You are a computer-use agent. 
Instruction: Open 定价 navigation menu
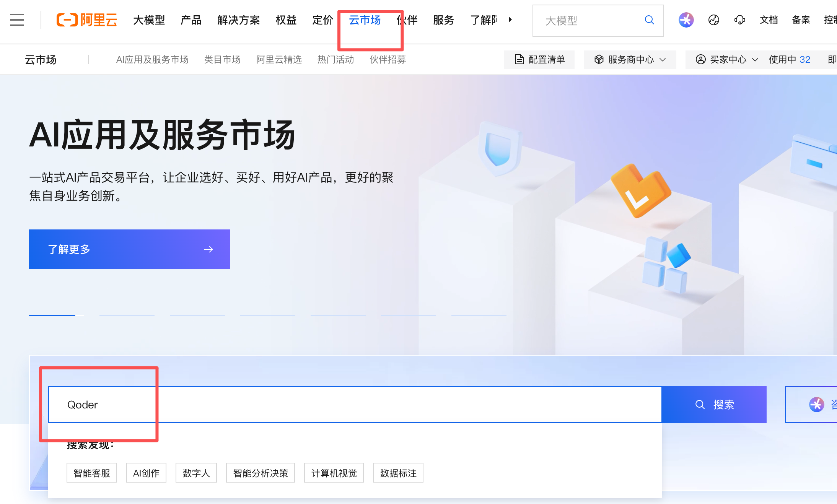pos(322,20)
